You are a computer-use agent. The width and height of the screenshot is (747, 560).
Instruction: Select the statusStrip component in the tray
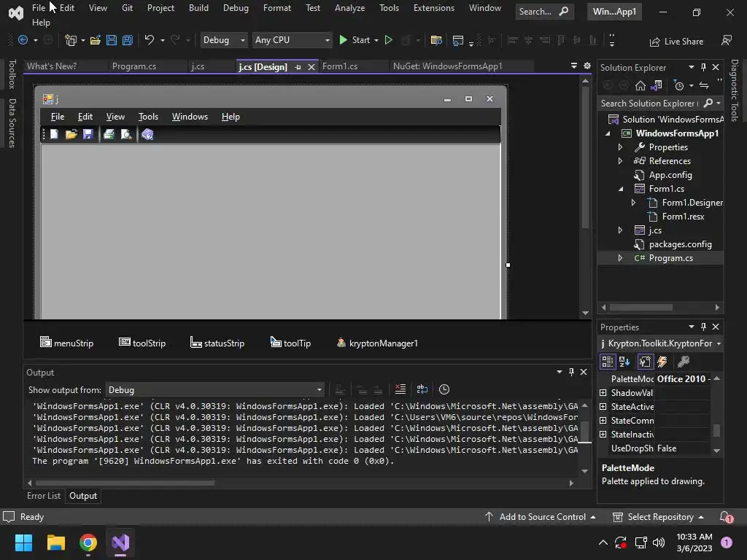click(x=217, y=343)
